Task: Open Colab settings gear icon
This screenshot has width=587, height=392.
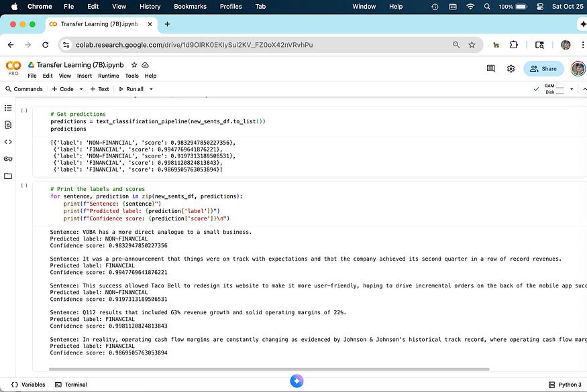Action: tap(511, 68)
